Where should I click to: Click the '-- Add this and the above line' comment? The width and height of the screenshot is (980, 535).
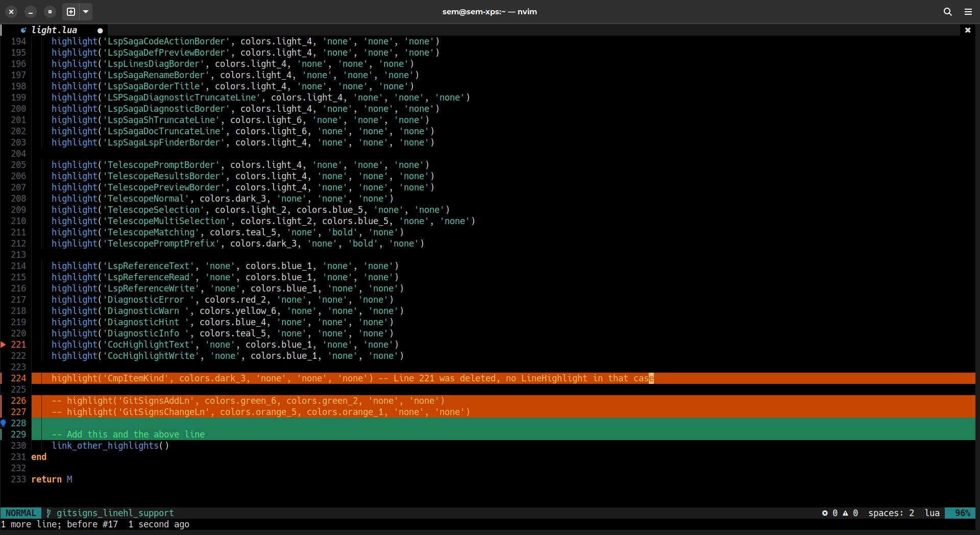click(x=128, y=434)
